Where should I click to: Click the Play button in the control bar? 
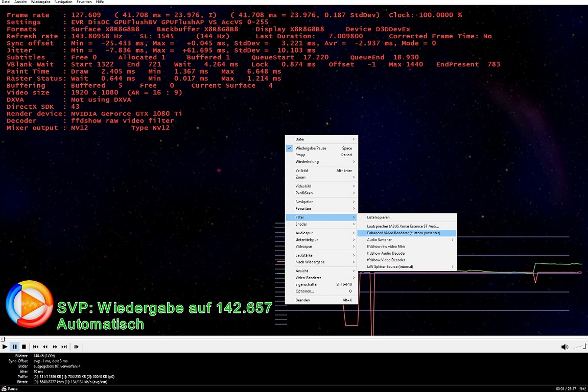tap(5, 347)
